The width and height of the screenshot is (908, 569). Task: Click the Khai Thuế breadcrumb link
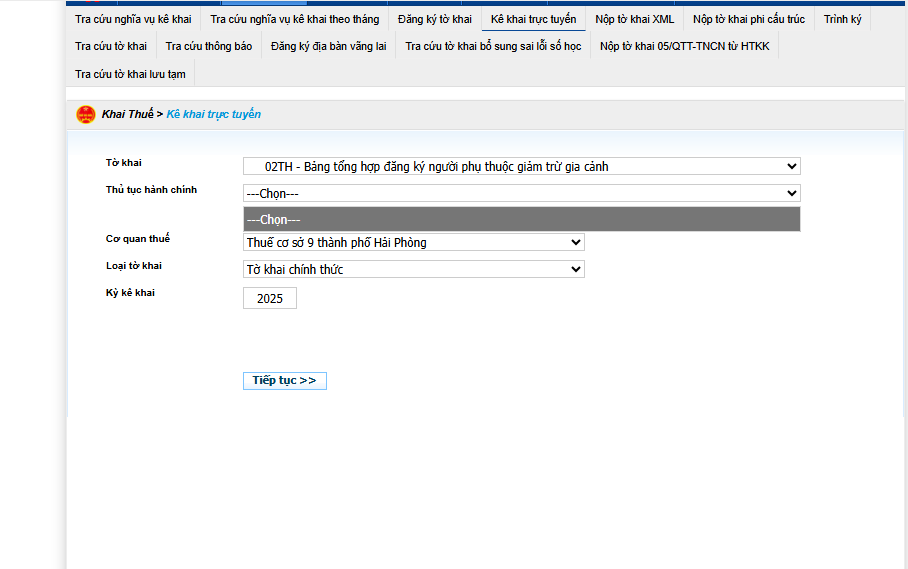[127, 114]
